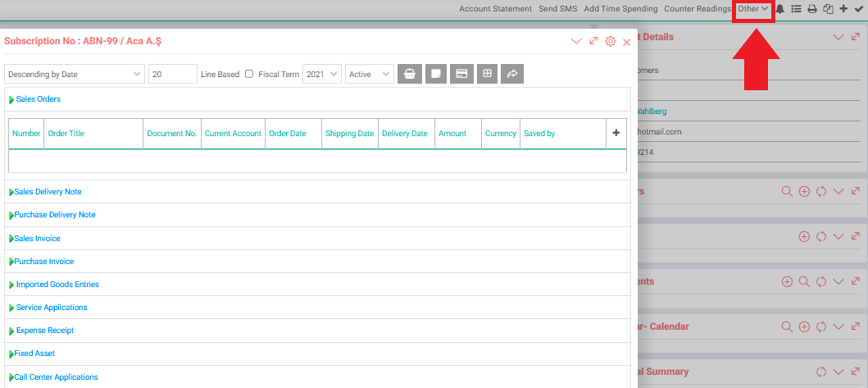Search in the Calendar panel

787,327
